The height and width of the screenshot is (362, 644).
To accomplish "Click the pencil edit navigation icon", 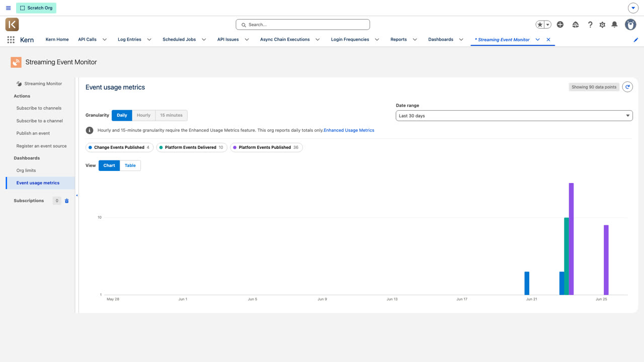I will click(636, 40).
